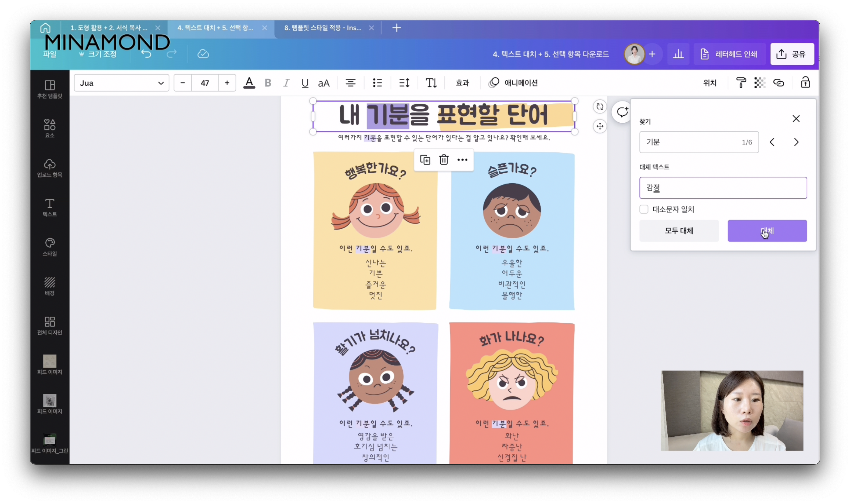This screenshot has height=504, width=850.
Task: Click the copy style paint roller icon
Action: click(741, 83)
